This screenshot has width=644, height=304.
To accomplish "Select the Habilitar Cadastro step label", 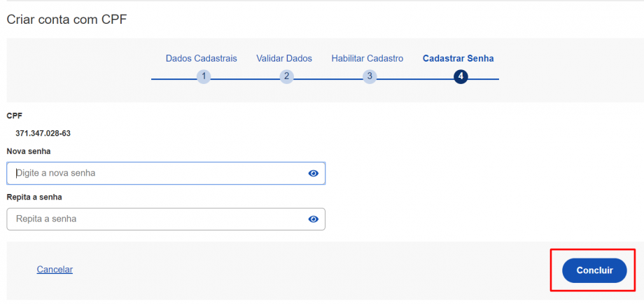I will pos(367,58).
